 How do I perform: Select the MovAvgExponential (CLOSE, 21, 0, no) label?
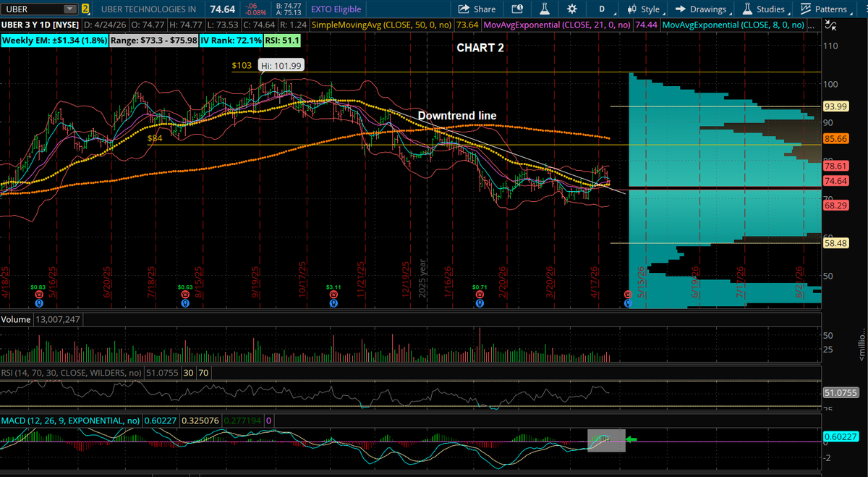556,25
